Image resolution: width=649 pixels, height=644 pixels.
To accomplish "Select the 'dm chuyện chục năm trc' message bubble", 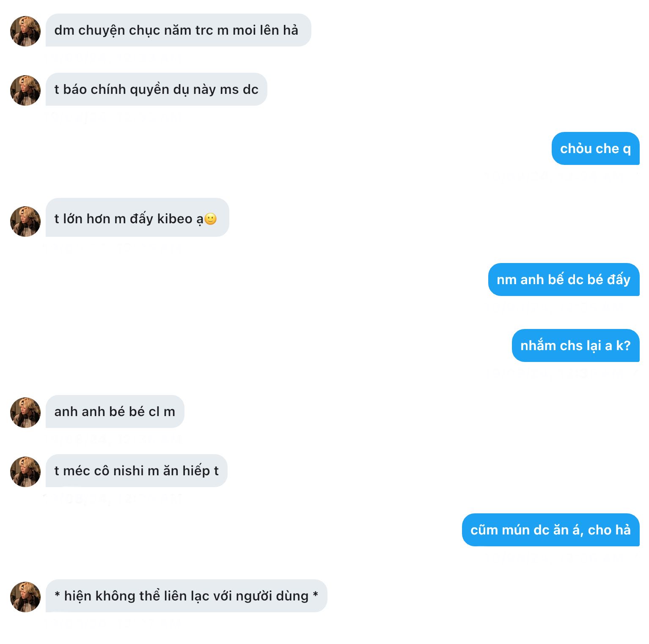I will (x=178, y=30).
